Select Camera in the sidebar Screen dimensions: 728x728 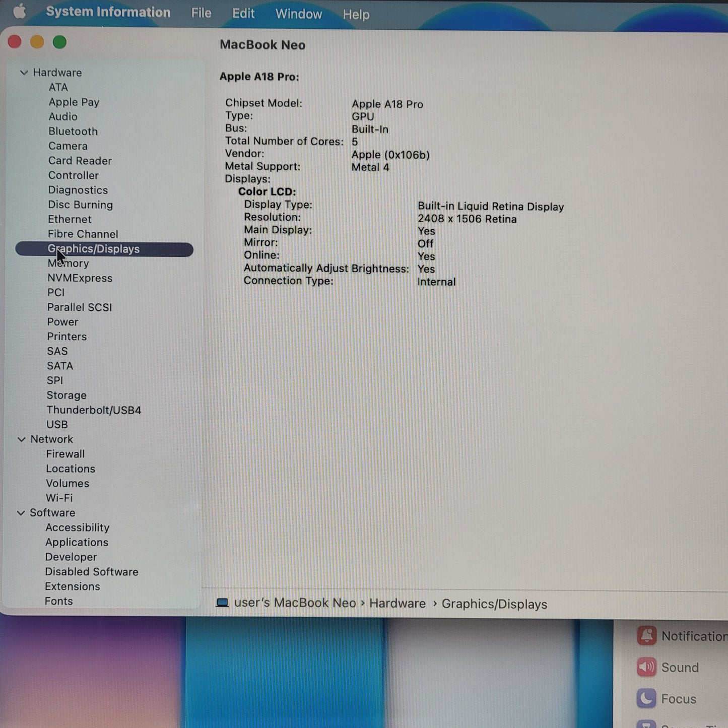68,146
